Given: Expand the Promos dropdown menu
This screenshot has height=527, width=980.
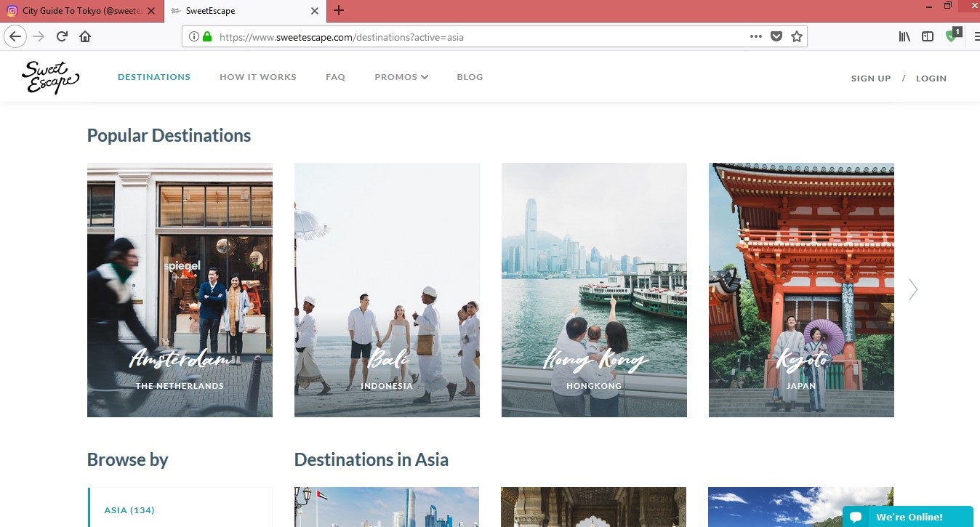Looking at the screenshot, I should click(x=401, y=77).
